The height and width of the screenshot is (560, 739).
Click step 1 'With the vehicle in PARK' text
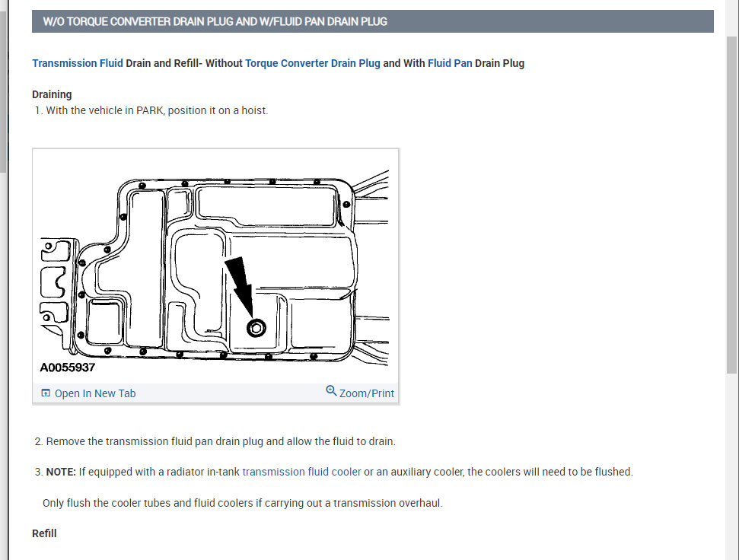click(157, 110)
